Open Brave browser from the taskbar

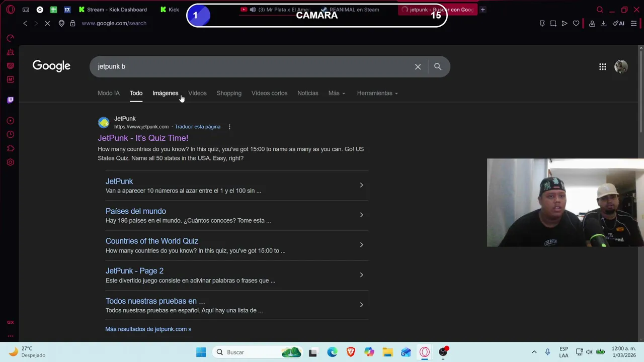[x=351, y=352]
